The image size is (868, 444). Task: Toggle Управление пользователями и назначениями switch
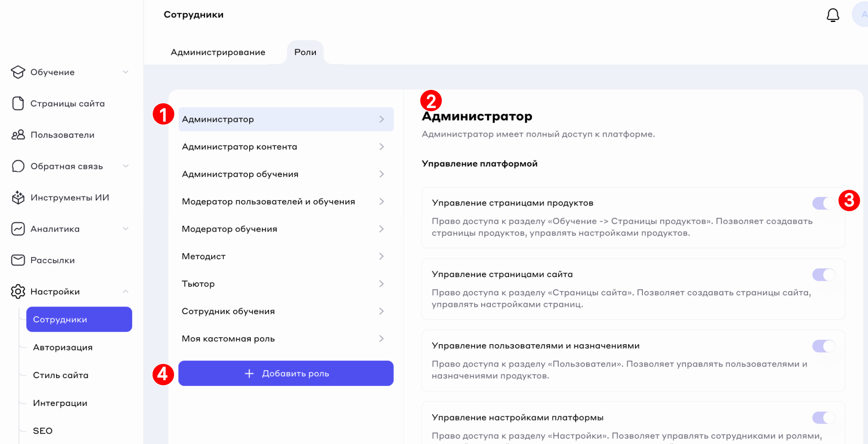click(823, 346)
